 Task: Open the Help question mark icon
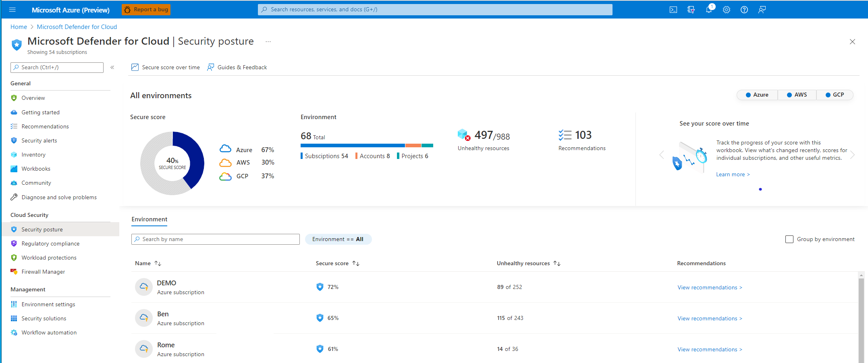tap(744, 10)
